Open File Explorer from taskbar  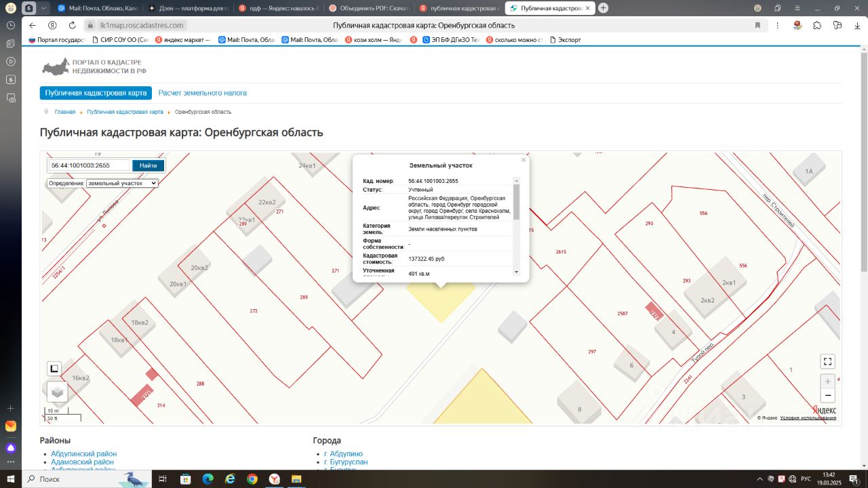(297, 479)
